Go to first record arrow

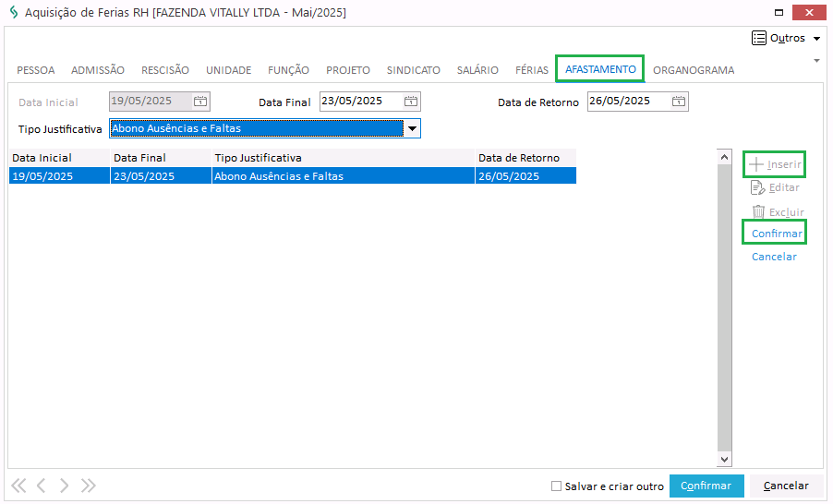(x=18, y=486)
